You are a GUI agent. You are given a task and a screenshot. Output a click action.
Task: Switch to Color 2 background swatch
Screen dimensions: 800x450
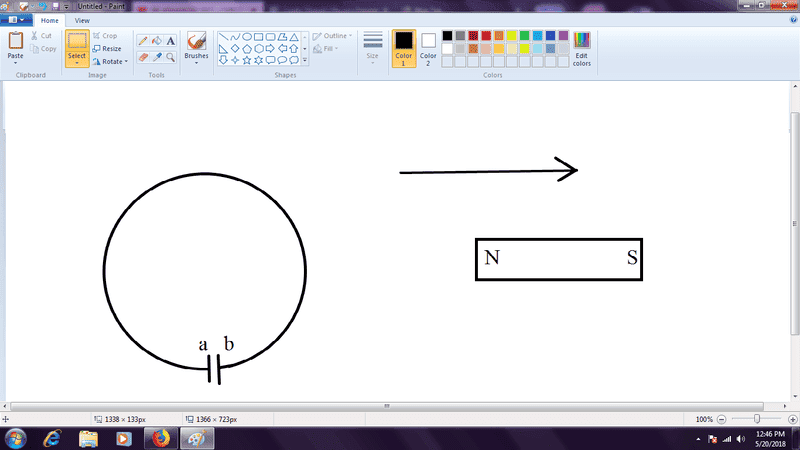(428, 46)
